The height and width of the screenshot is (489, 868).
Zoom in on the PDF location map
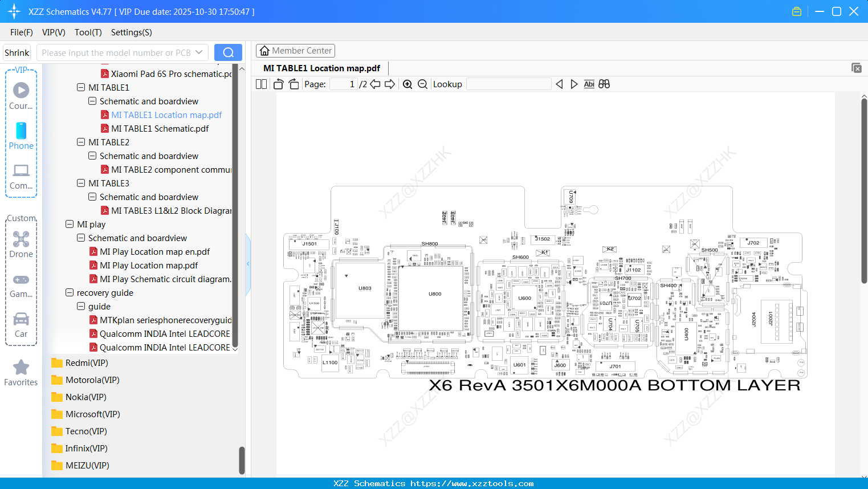[x=407, y=84]
